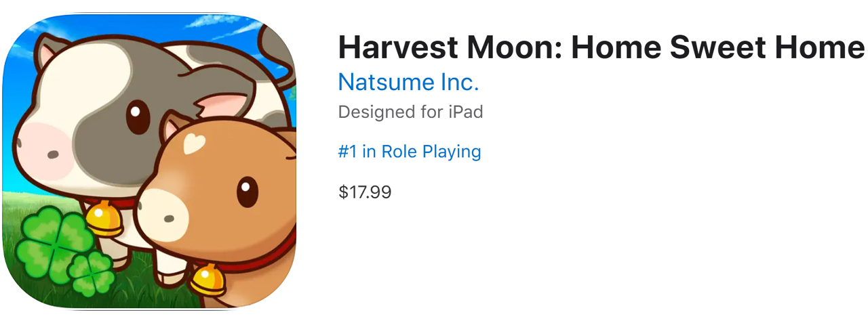The width and height of the screenshot is (868, 323).
Task: Open the #1 in Role Playing chart link
Action: click(x=410, y=152)
